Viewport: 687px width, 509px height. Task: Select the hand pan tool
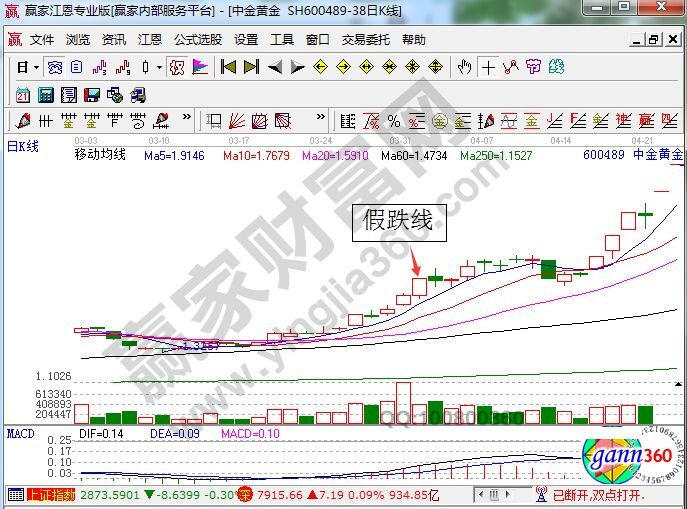(x=464, y=68)
